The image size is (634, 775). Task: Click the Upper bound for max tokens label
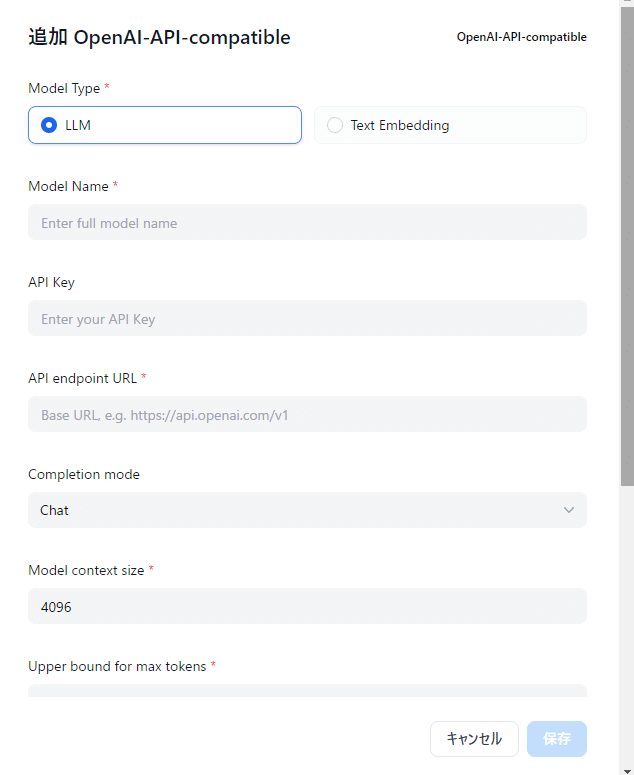(x=117, y=666)
